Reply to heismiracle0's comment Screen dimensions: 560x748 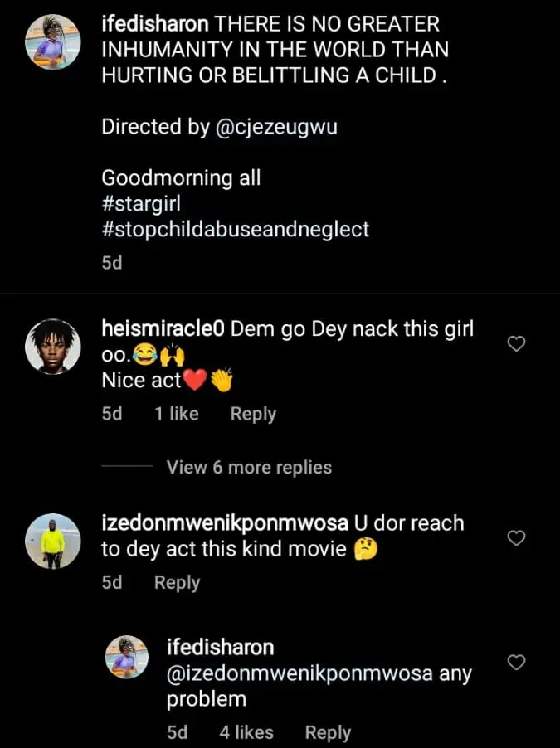[x=253, y=414]
